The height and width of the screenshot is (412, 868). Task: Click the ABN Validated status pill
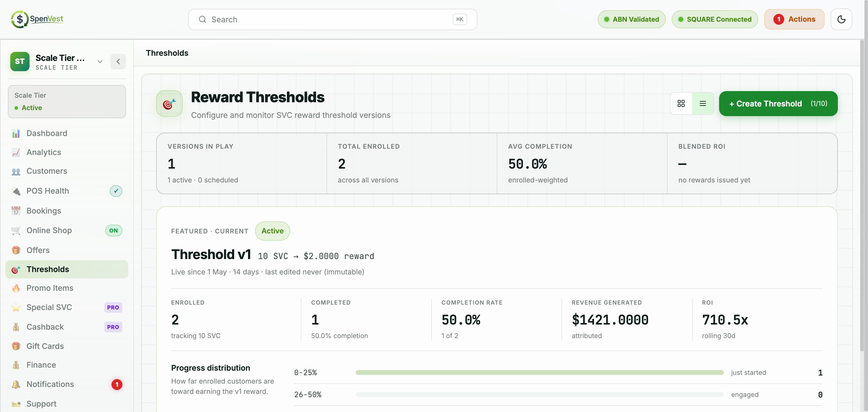[631, 19]
